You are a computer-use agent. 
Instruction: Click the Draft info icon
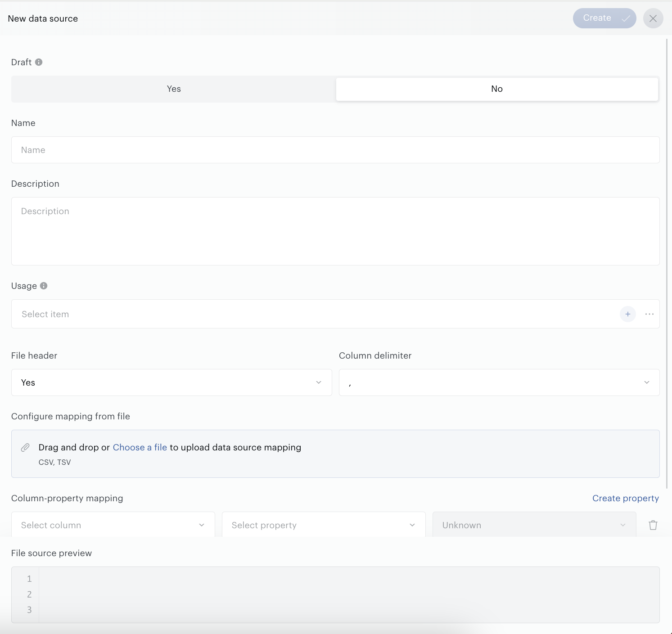pos(39,62)
